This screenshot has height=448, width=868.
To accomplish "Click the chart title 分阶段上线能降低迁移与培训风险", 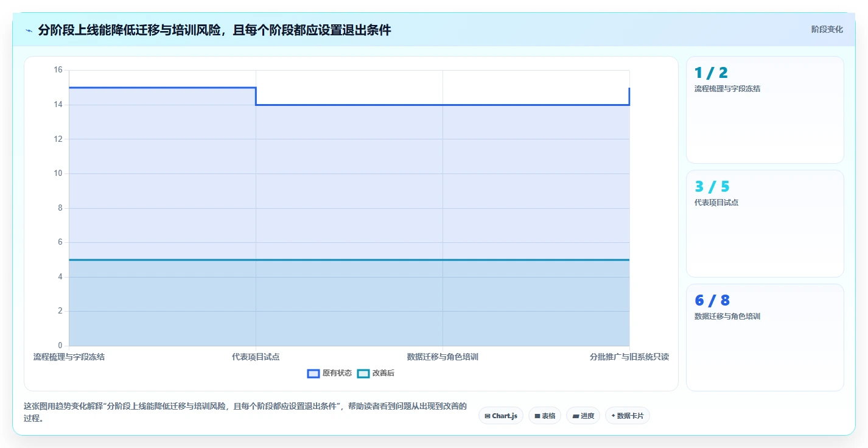I will tap(214, 30).
